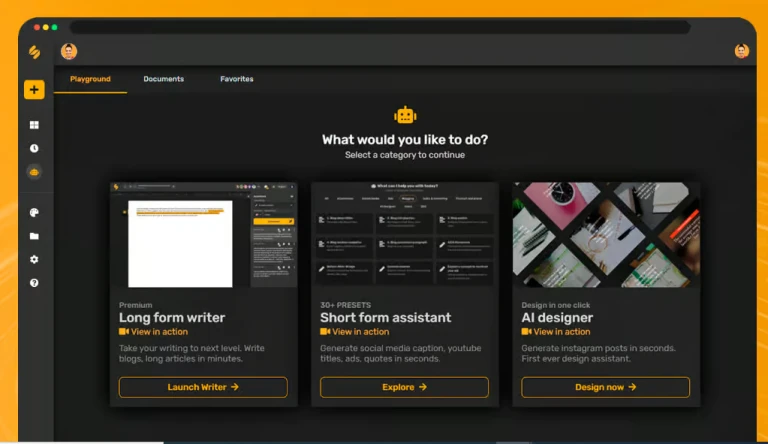
Task: Click the Explore button
Action: [x=404, y=387]
